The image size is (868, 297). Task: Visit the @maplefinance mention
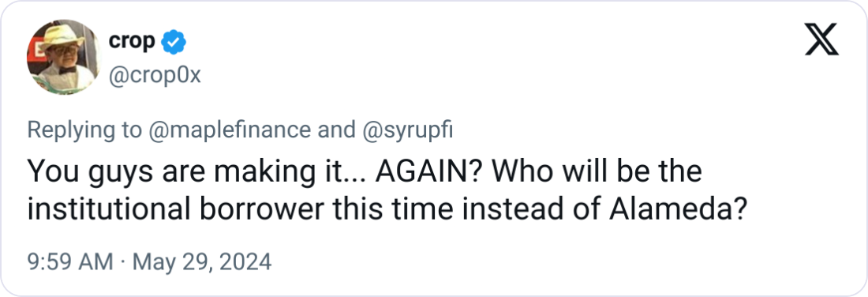tap(230, 130)
